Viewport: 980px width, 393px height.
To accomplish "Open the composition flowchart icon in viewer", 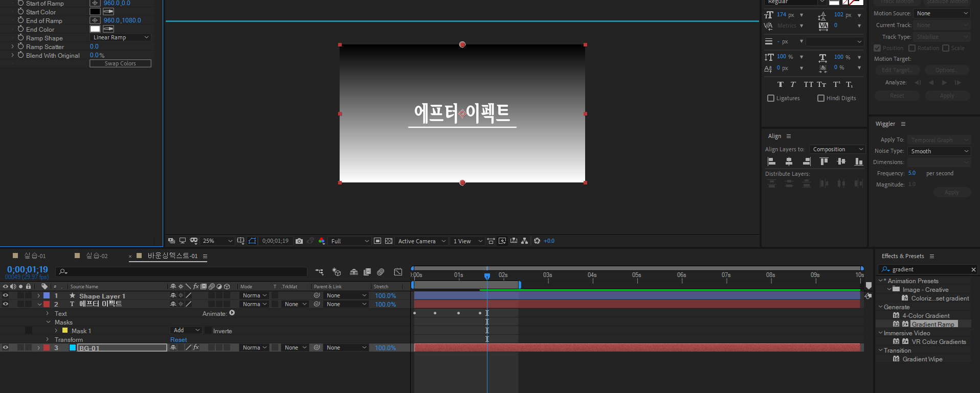I will [x=524, y=241].
